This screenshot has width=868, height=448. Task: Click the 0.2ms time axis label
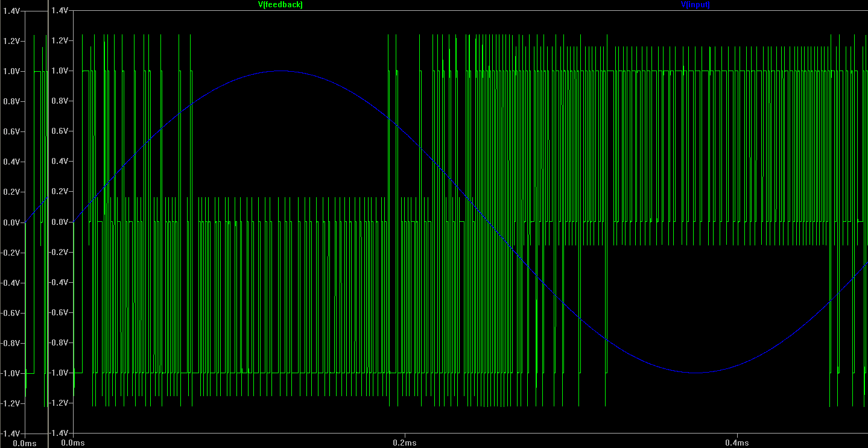coord(405,443)
